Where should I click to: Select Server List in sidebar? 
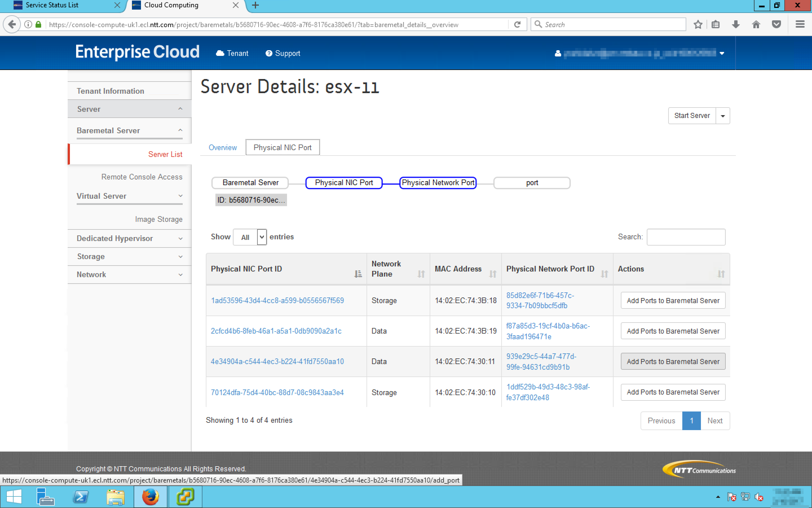(x=165, y=154)
